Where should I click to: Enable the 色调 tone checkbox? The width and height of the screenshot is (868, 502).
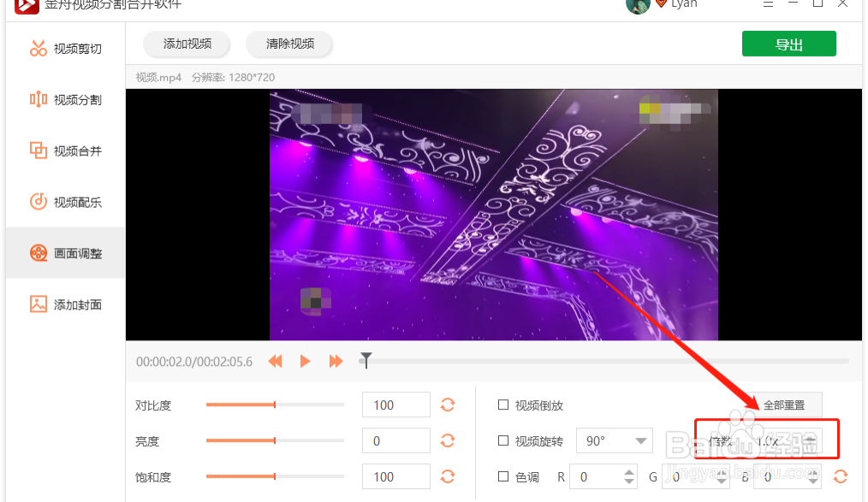(503, 476)
